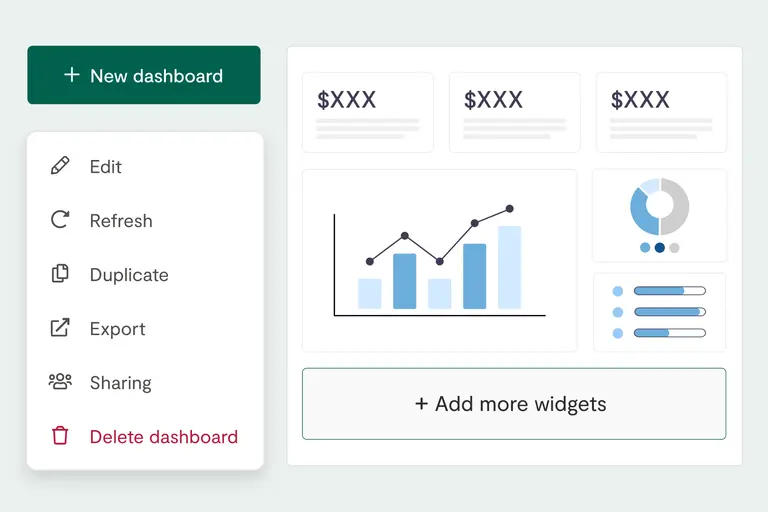The width and height of the screenshot is (768, 512).
Task: Click the third $XXX stat card
Action: [661, 112]
